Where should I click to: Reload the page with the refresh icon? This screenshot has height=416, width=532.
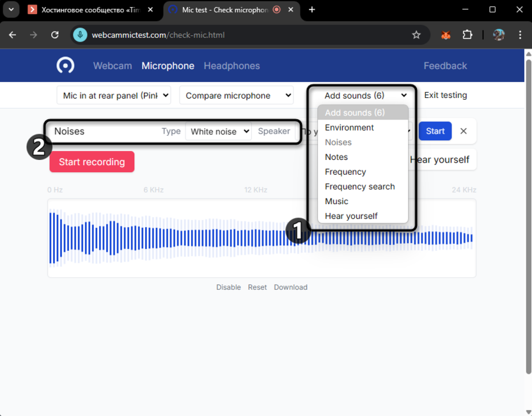[x=55, y=35]
